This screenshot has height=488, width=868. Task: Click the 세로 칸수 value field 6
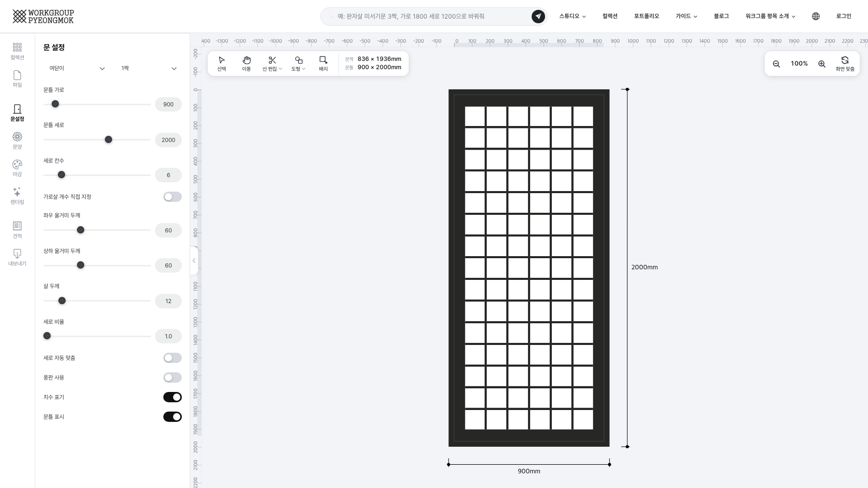click(x=168, y=175)
